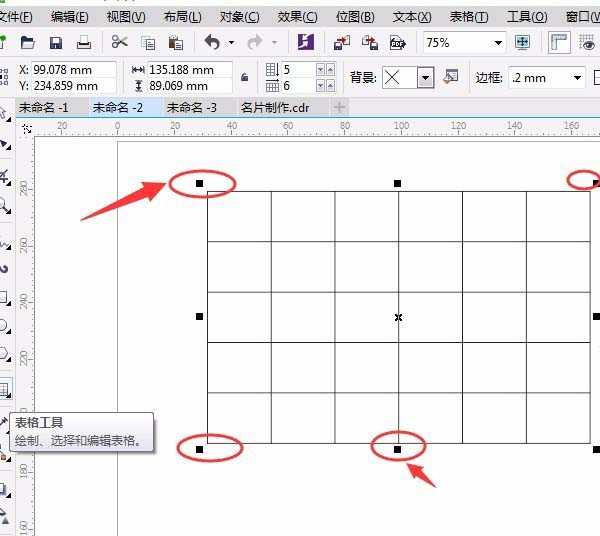Click the Print icon

84,42
